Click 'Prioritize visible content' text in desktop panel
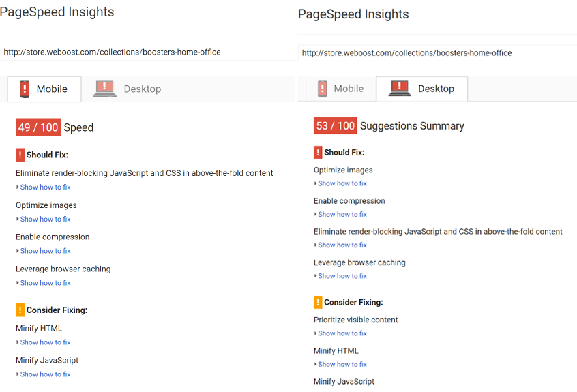The width and height of the screenshot is (577, 392). coord(356,320)
